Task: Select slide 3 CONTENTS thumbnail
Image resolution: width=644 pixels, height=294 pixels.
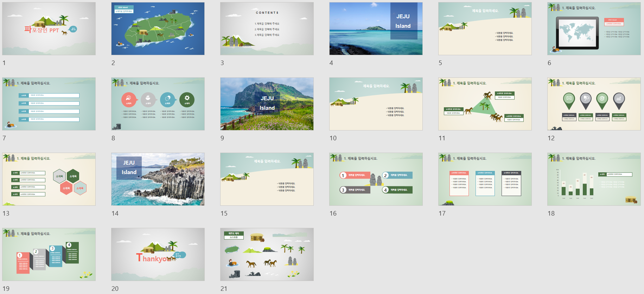Action: point(267,28)
